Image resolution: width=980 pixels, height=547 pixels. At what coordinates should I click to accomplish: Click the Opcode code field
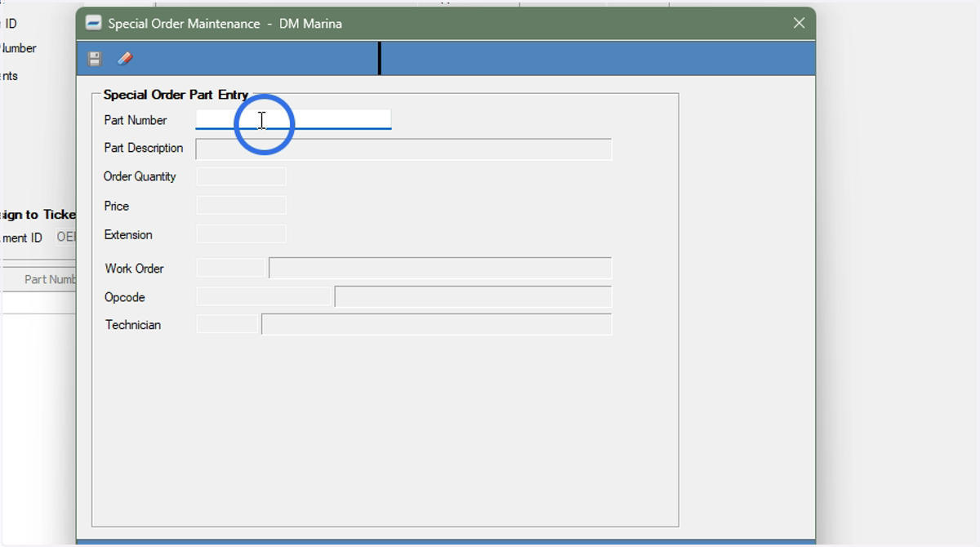click(264, 296)
